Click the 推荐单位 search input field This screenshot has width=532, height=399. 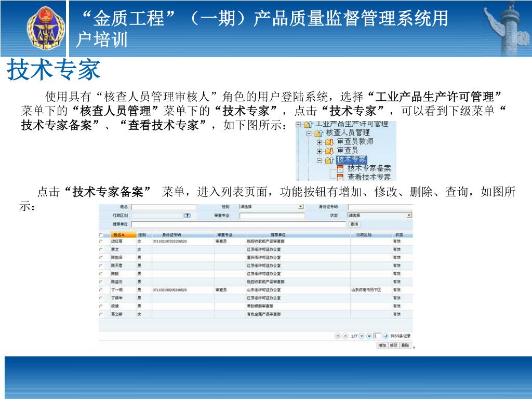(238, 224)
